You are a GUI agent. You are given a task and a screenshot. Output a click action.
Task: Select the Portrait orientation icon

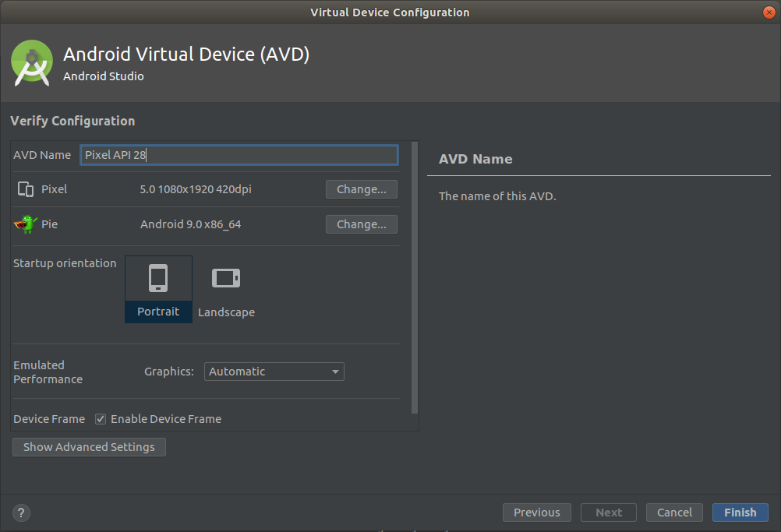[x=158, y=277]
